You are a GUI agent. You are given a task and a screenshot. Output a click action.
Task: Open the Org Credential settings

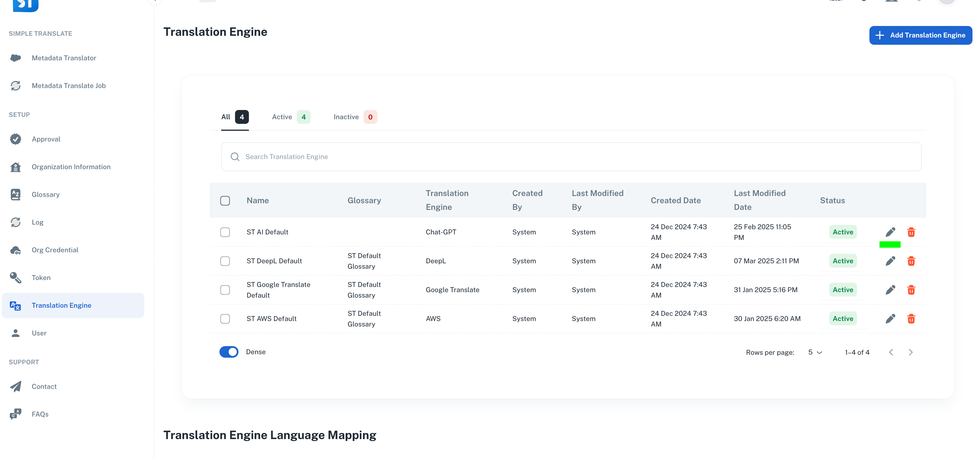click(x=55, y=250)
